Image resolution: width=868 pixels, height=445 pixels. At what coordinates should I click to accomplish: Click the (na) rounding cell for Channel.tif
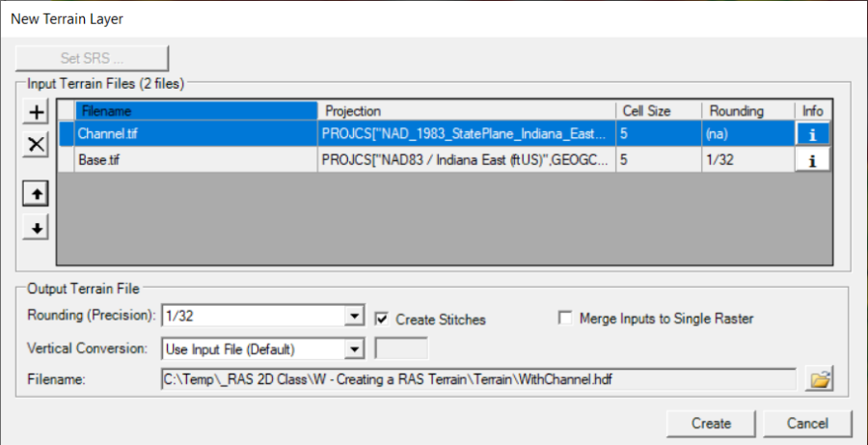[x=748, y=134]
